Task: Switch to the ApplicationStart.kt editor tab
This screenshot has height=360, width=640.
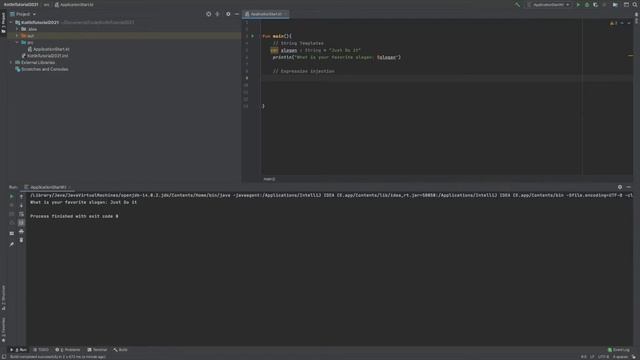Action: click(x=265, y=14)
